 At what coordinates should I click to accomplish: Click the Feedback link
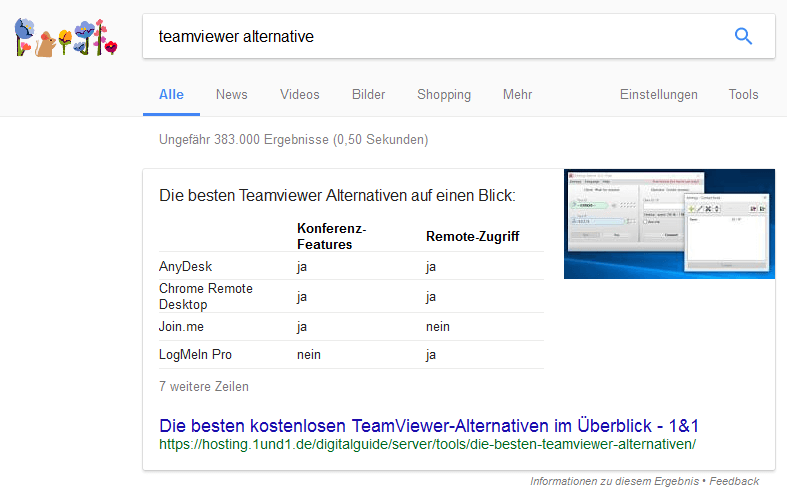(x=735, y=482)
